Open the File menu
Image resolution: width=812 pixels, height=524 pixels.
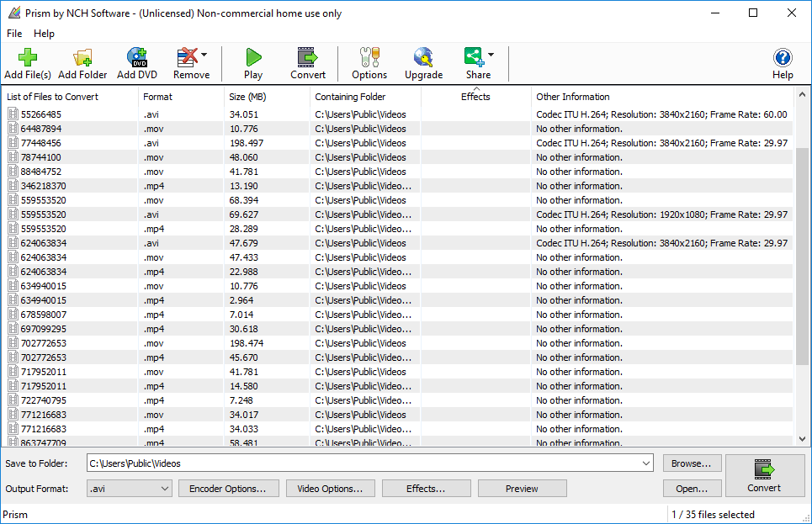click(x=13, y=34)
